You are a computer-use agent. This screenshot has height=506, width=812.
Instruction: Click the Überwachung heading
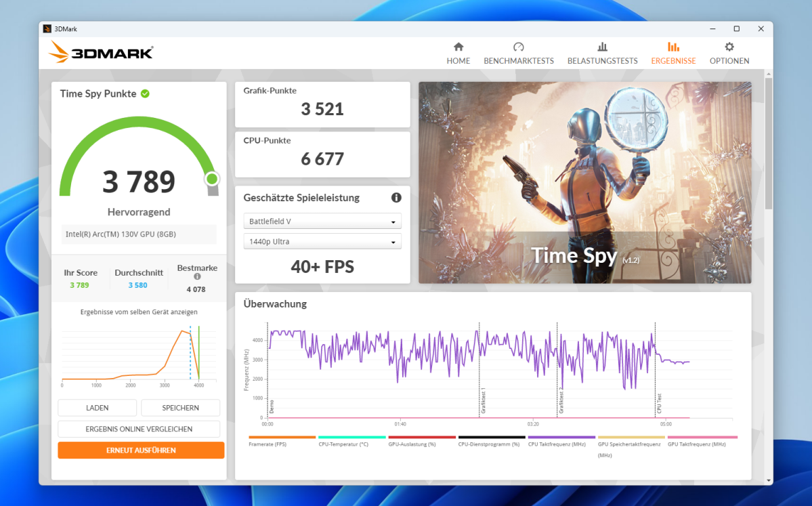pos(275,304)
